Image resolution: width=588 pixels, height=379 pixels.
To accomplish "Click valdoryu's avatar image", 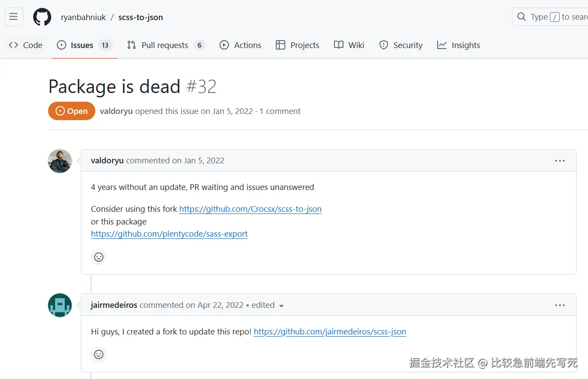I will click(x=60, y=161).
